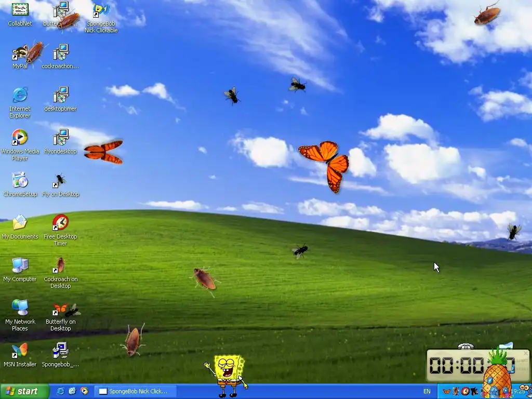Viewport: 532px width, 399px height.
Task: Click the pineapple house character
Action: (497, 374)
